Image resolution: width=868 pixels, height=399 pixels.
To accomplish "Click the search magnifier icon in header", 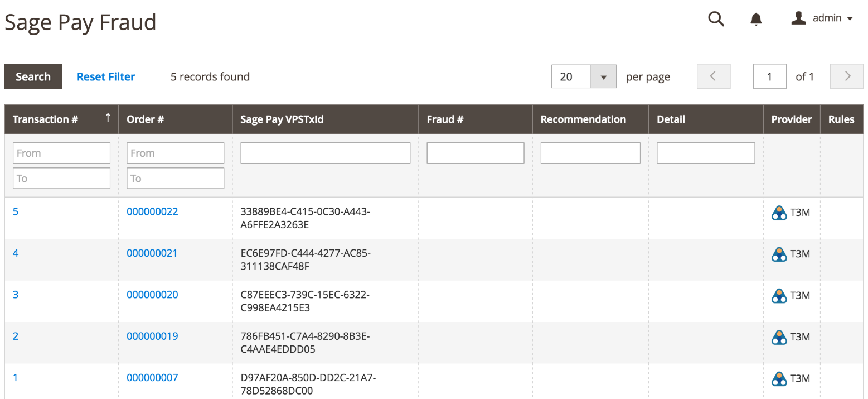I will (716, 19).
